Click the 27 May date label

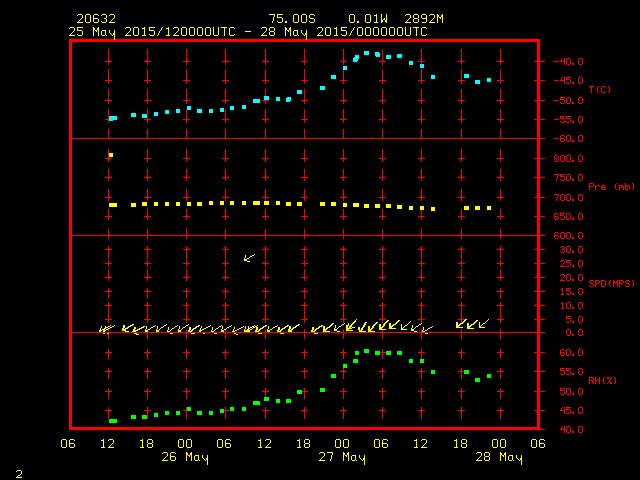coord(342,457)
